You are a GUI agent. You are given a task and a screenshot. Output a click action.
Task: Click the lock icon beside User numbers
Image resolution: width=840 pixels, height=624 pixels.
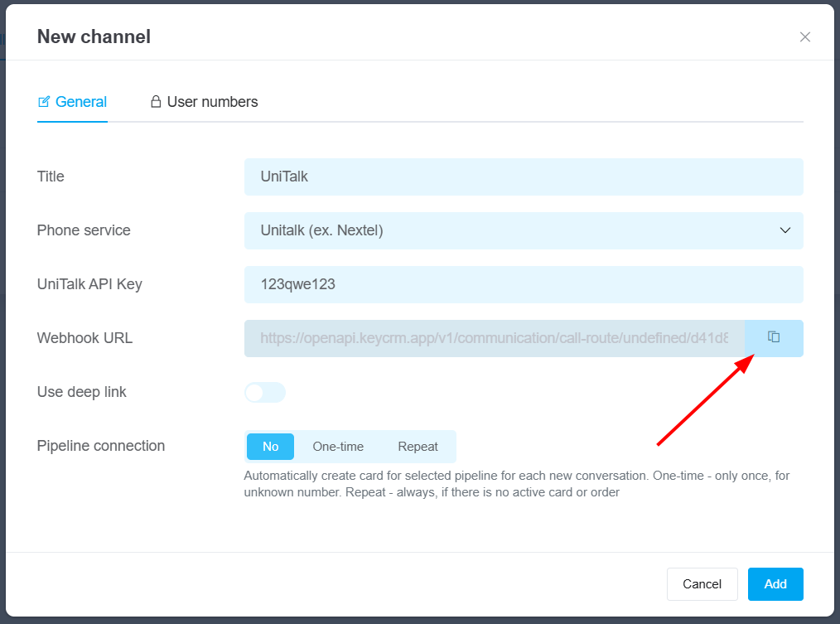pyautogui.click(x=156, y=102)
